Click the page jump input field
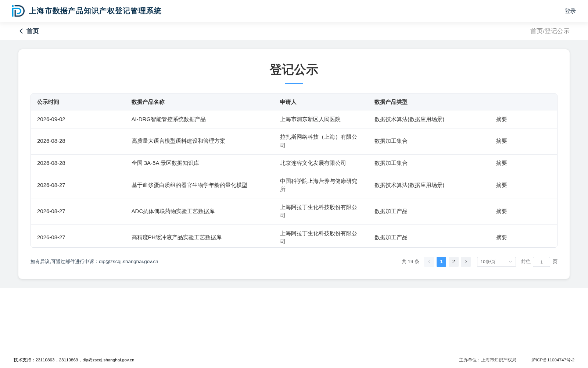The height and width of the screenshot is (368, 588). pyautogui.click(x=541, y=262)
